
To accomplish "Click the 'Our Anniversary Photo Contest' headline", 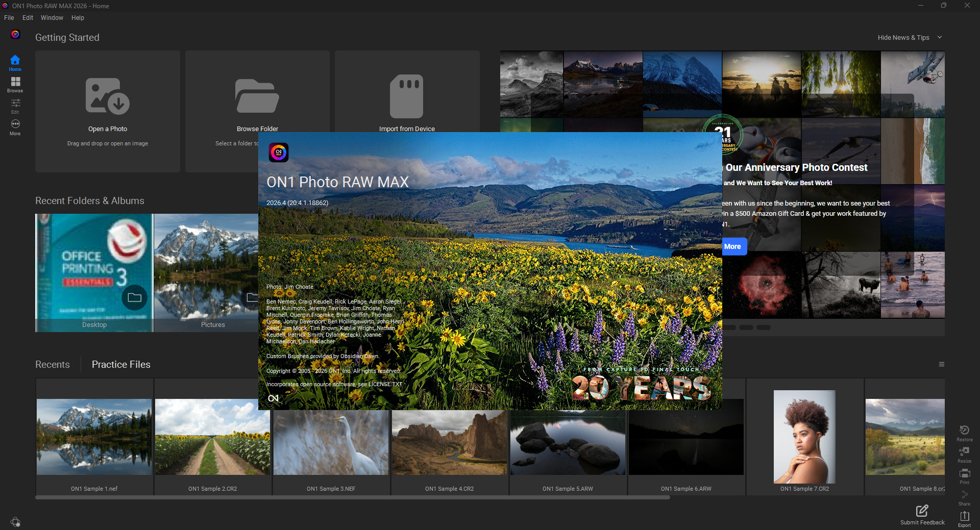I will 796,167.
